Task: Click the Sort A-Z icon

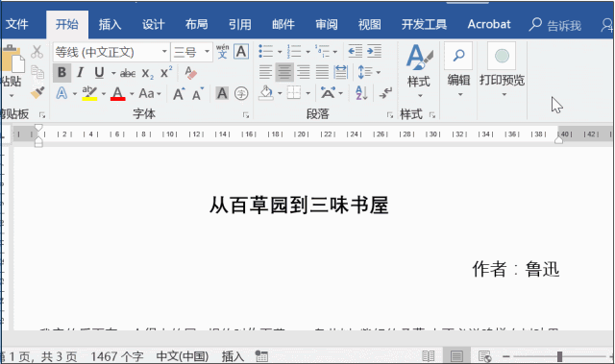Action: 361,93
